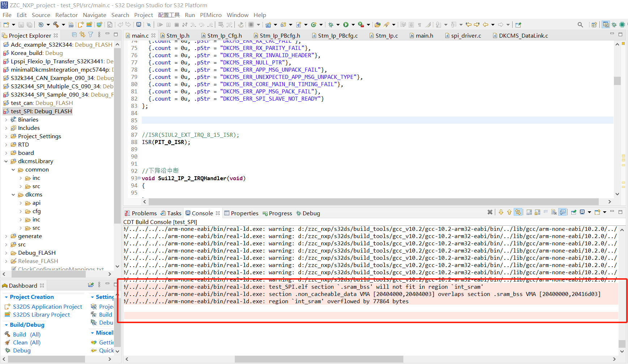Toggle Scroll Lock in the Console
The width and height of the screenshot is (628, 364).
(537, 212)
